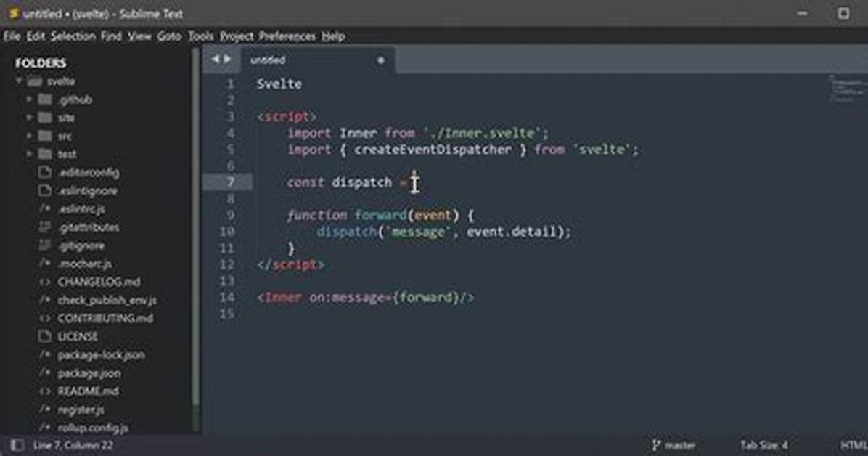Viewport: 868px width, 456px height.
Task: Open the Edit menu
Action: 36,36
